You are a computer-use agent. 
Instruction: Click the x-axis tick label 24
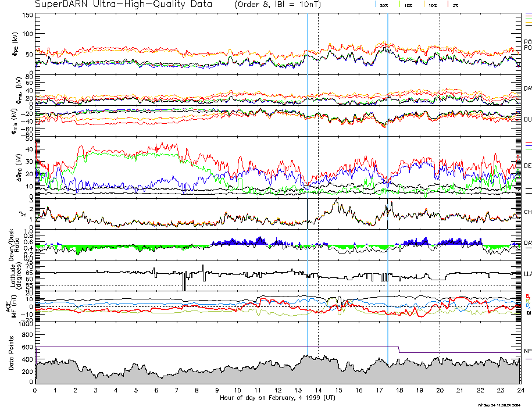(x=519, y=390)
